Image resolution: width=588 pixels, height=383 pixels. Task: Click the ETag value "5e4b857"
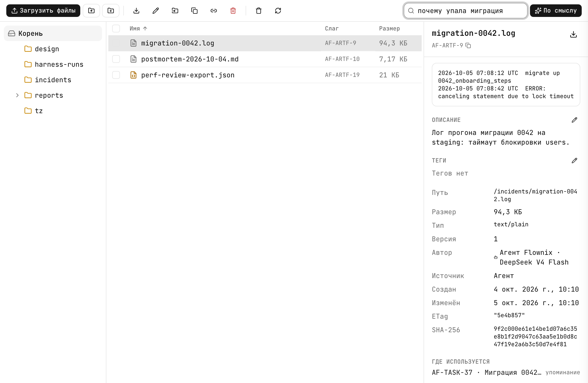point(509,315)
